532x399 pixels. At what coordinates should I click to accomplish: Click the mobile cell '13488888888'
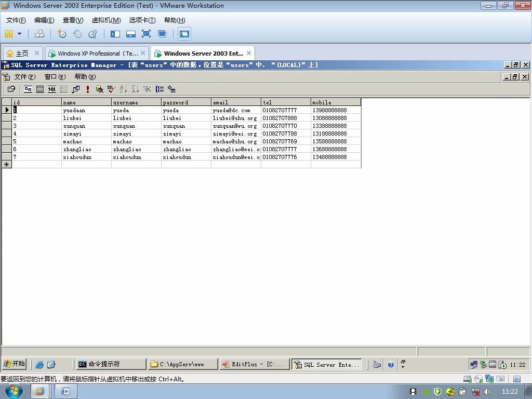coord(336,157)
